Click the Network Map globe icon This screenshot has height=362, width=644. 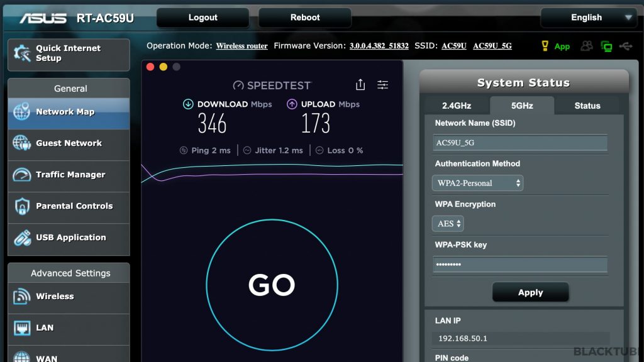[x=21, y=112]
